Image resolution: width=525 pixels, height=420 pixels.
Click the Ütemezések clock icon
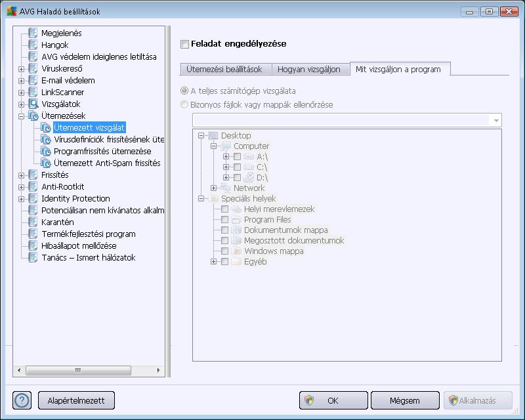coord(33,115)
